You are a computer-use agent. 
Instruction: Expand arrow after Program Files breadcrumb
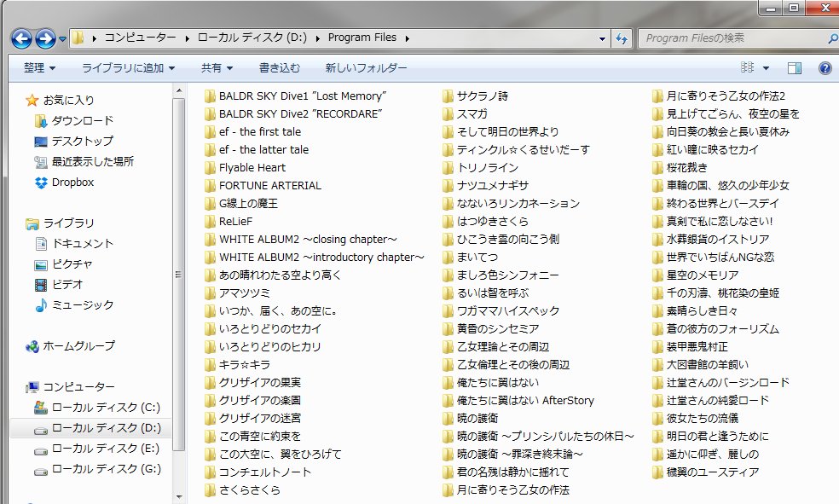coord(408,38)
